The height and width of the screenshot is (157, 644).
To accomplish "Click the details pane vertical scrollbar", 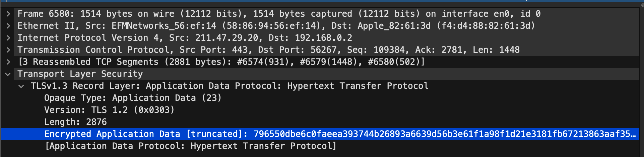I will pyautogui.click(x=641, y=80).
